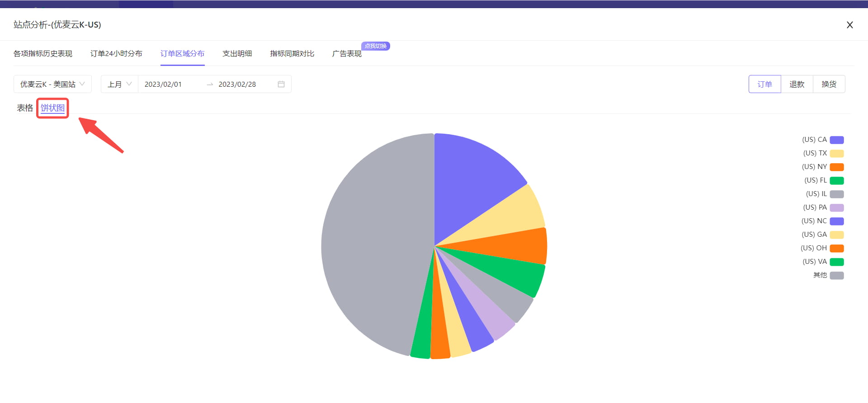
Task: Show the 表格 table view
Action: point(25,108)
